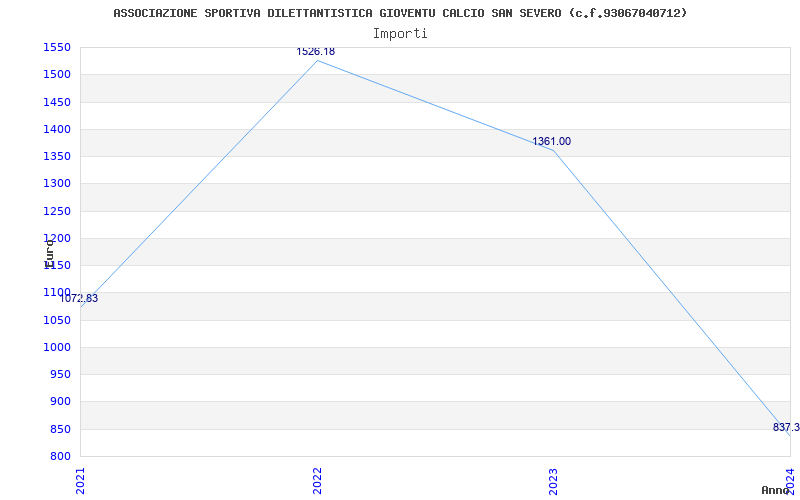Select the 1526.18 data point label

click(x=315, y=52)
